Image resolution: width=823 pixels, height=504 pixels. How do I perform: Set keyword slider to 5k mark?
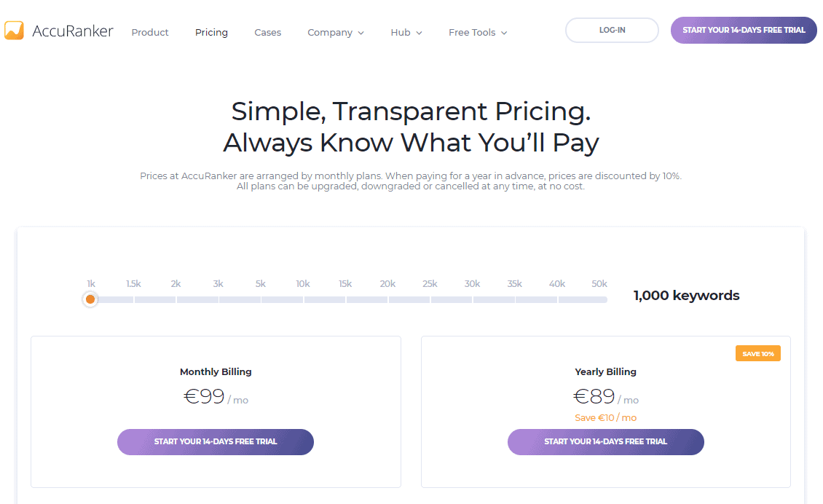pos(261,299)
